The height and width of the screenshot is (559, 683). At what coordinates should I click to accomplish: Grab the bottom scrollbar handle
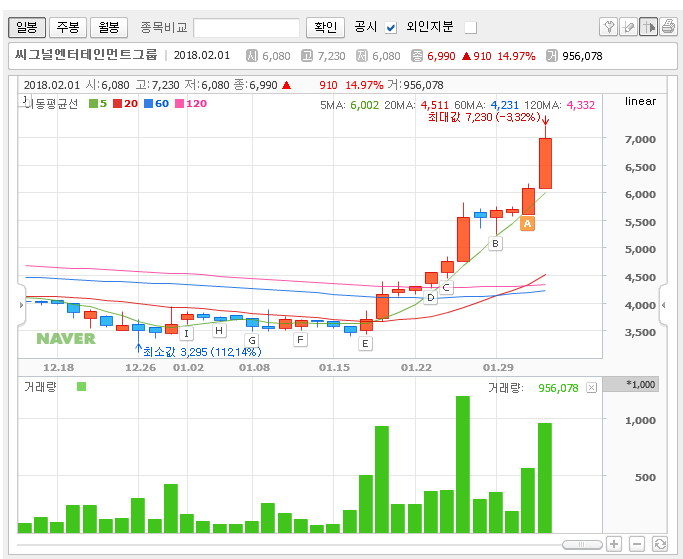[x=582, y=545]
